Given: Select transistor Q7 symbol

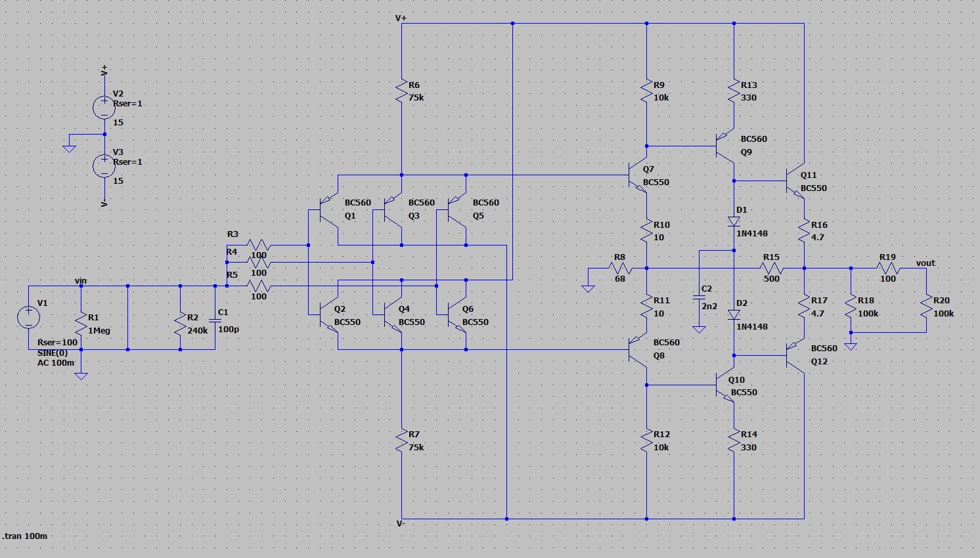Looking at the screenshot, I should [638, 176].
